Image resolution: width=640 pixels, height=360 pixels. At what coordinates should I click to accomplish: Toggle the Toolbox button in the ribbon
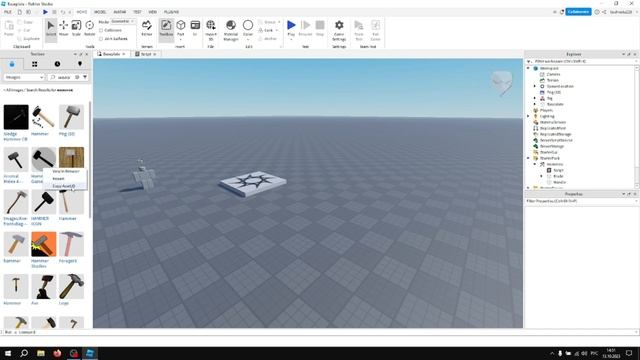click(166, 29)
